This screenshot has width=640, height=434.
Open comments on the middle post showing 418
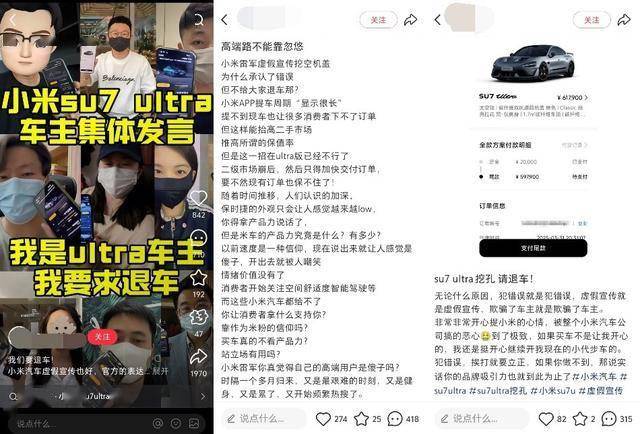[395, 419]
